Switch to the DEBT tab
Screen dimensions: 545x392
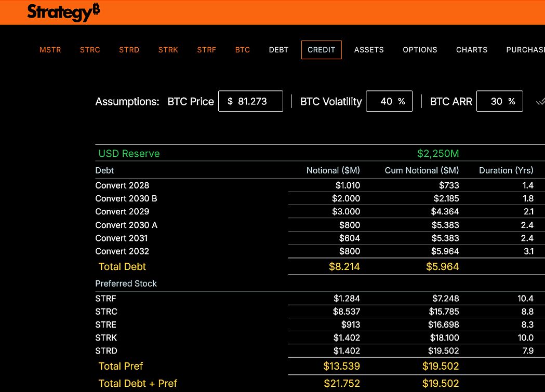[x=279, y=50]
